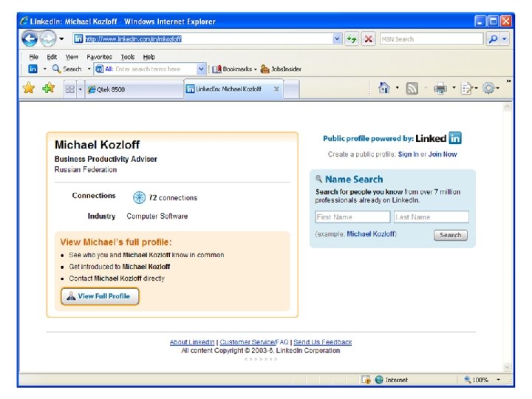The width and height of the screenshot is (532, 399).
Task: Expand the command bar overflow chevron
Action: click(x=508, y=81)
